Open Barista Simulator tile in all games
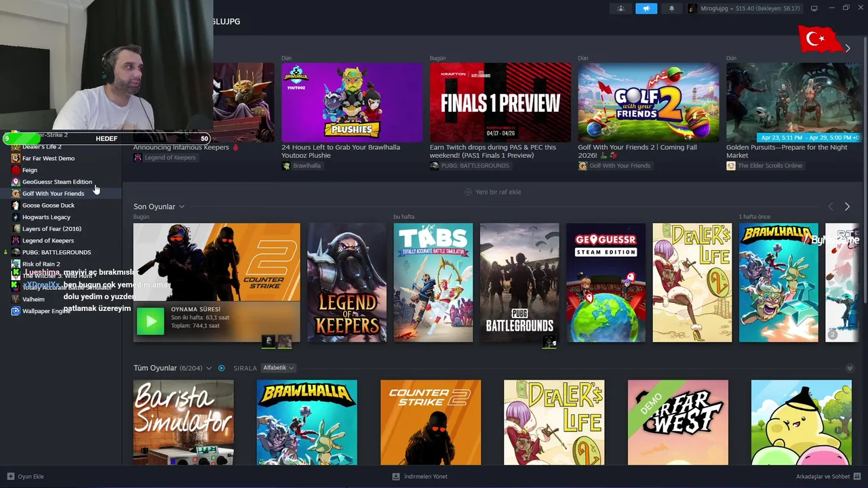868x488 pixels. (x=184, y=422)
